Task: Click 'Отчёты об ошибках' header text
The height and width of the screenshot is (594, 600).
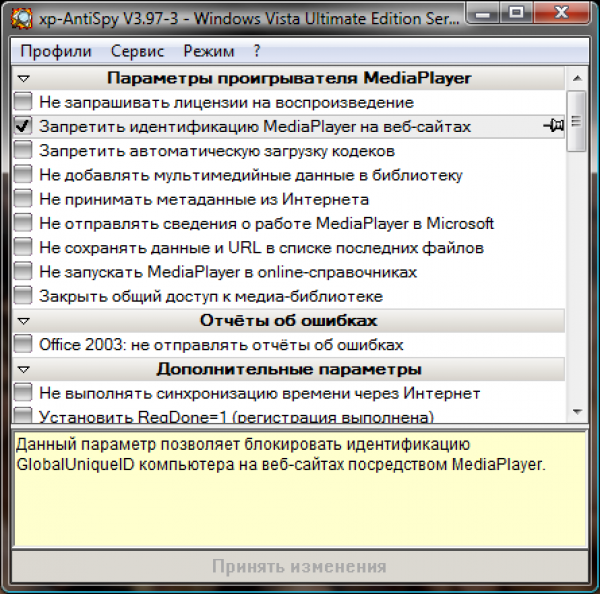Action: 289,321
